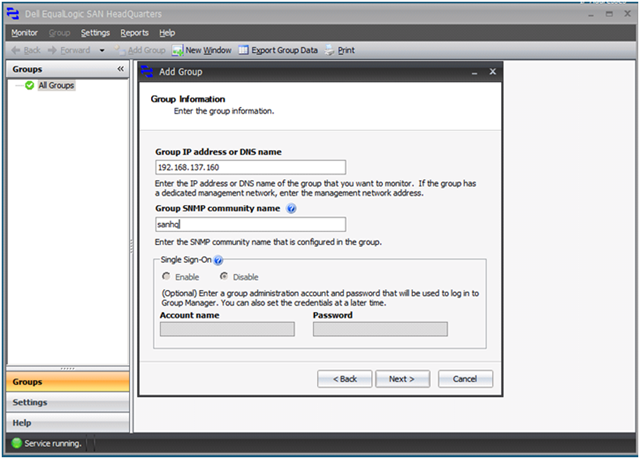
Task: Open the navigation history dropdown arrow
Action: pyautogui.click(x=102, y=51)
